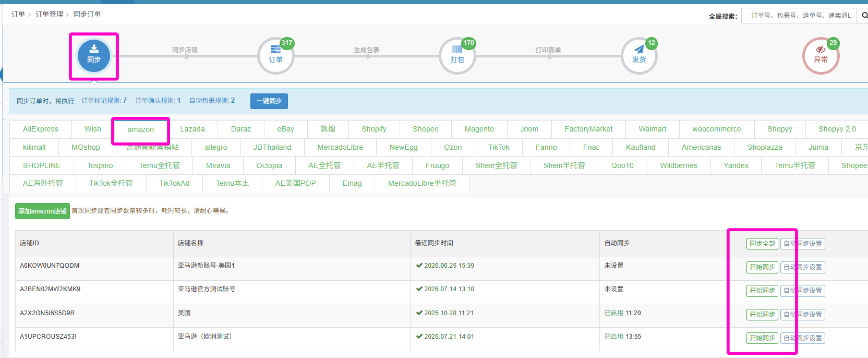Select the TikTokAd platform tab
The height and width of the screenshot is (358, 868).
coord(174,183)
